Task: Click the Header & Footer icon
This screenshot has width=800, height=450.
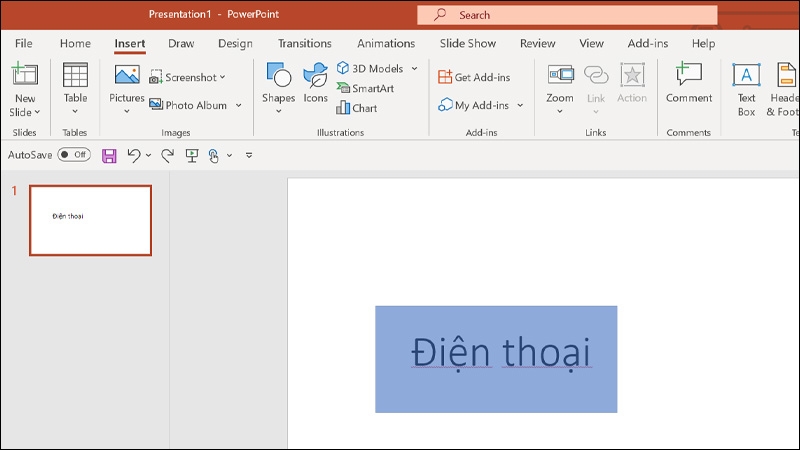Action: [x=786, y=75]
